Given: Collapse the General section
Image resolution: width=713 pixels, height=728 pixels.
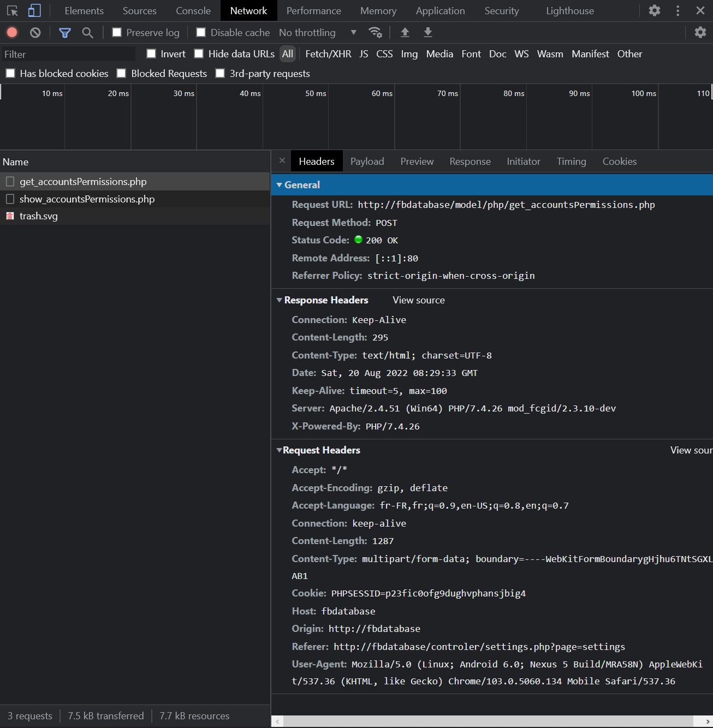Looking at the screenshot, I should [280, 185].
